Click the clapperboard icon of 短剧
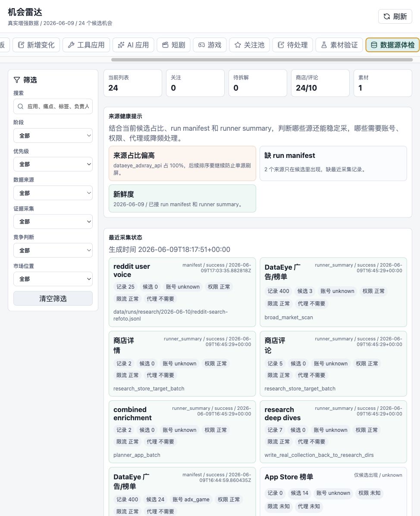This screenshot has width=420, height=516. coord(165,45)
